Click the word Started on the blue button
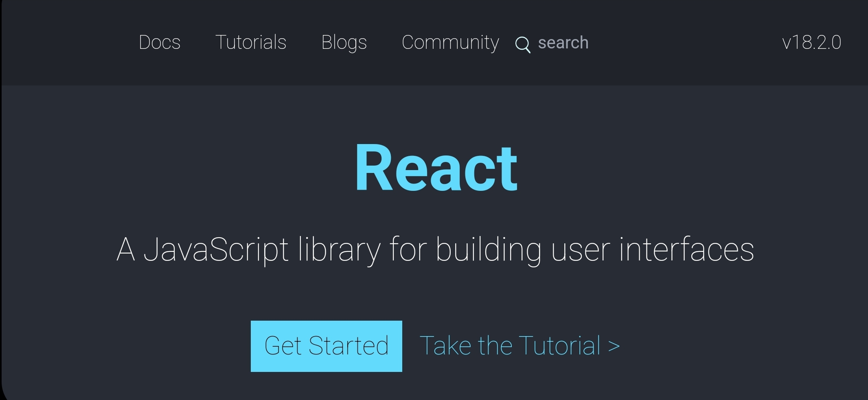This screenshot has height=400, width=868. click(x=349, y=346)
